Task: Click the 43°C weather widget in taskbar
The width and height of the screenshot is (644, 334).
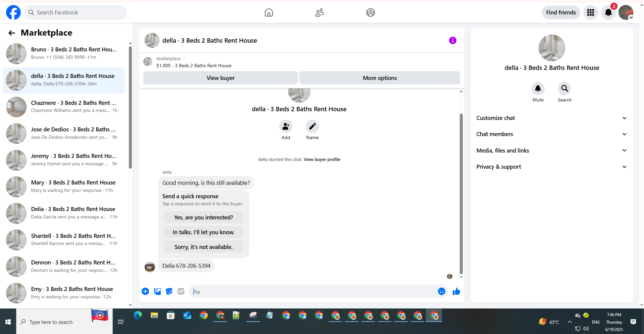Action: coord(549,322)
